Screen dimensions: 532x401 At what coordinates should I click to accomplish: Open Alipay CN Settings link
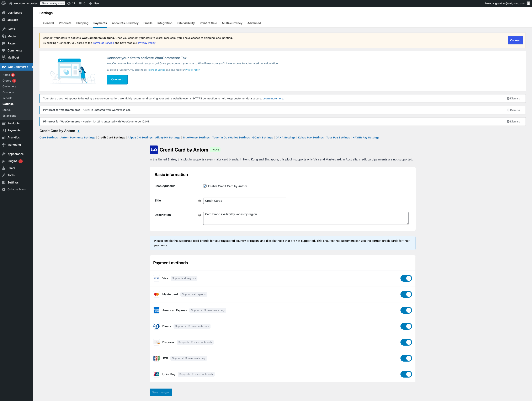click(x=140, y=137)
